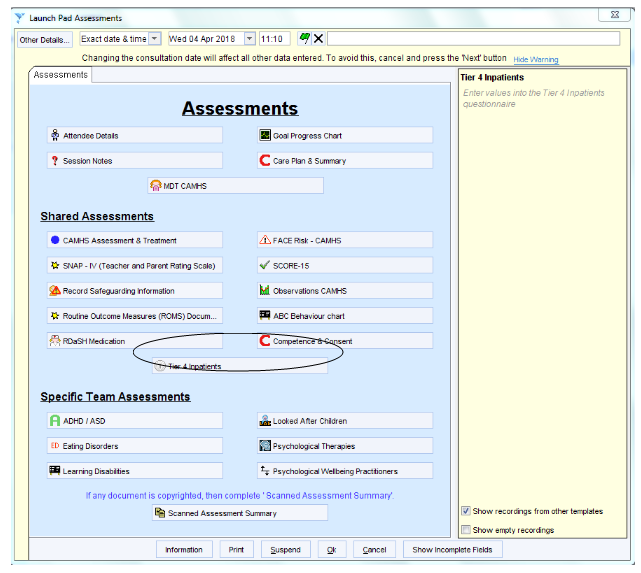Click the Suspend button
The width and height of the screenshot is (641, 573).
click(286, 549)
